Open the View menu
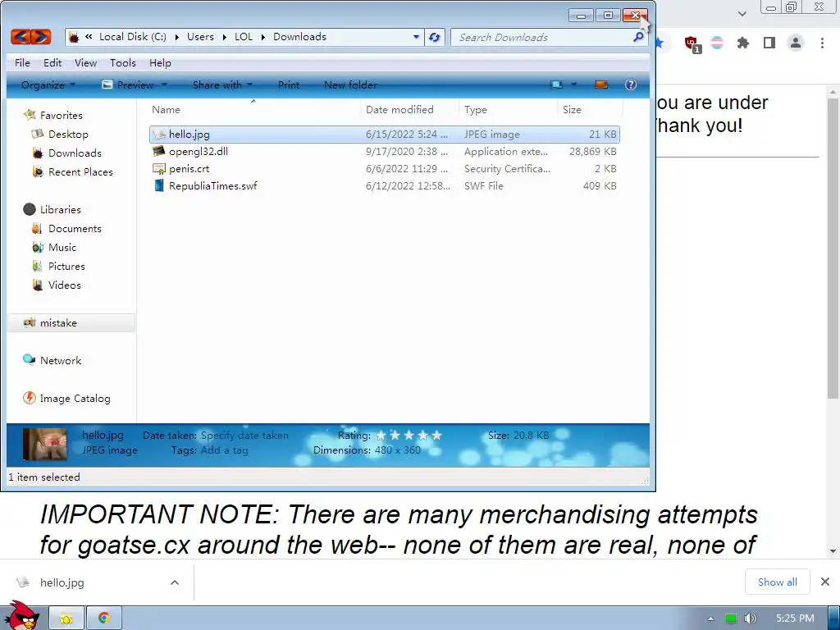Image resolution: width=840 pixels, height=630 pixels. [x=85, y=63]
